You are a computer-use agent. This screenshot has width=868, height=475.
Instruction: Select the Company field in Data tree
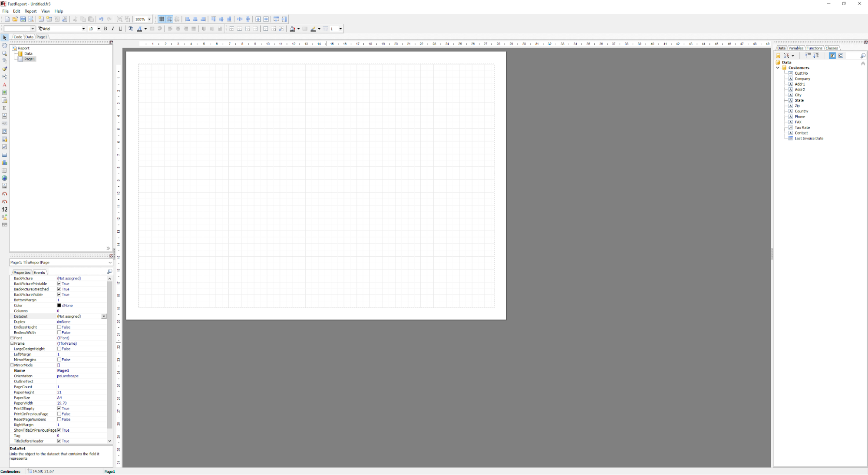click(x=802, y=79)
